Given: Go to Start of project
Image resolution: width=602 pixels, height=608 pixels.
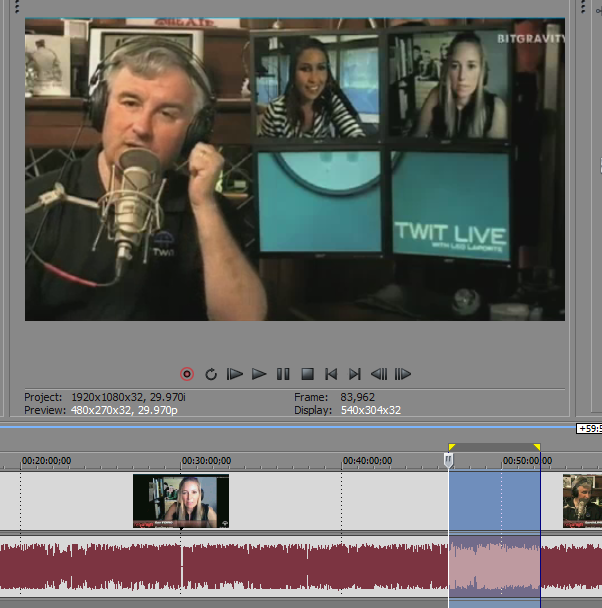Looking at the screenshot, I should pyautogui.click(x=331, y=374).
